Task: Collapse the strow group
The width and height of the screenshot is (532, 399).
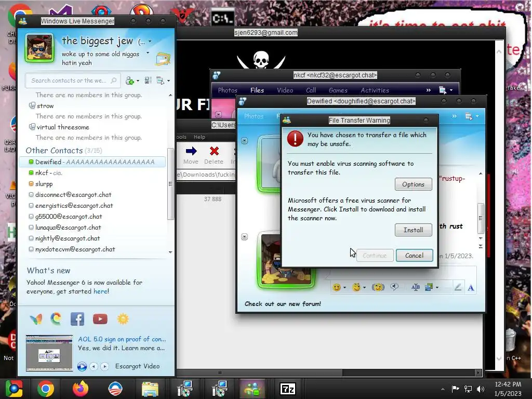Action: 32,105
